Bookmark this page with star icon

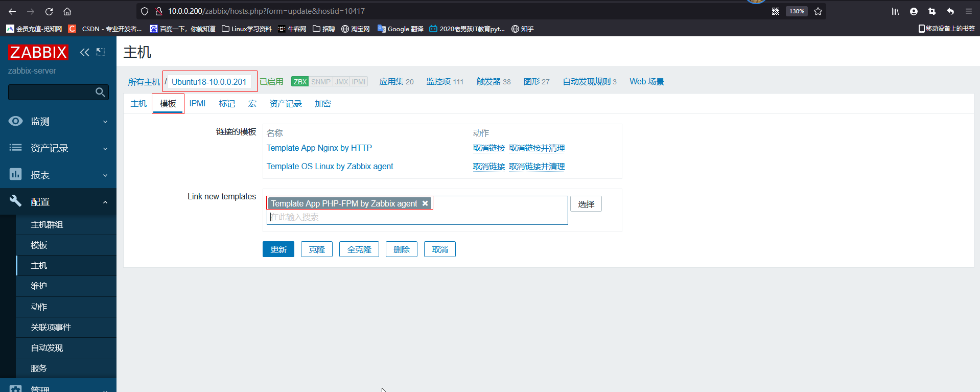click(x=818, y=11)
